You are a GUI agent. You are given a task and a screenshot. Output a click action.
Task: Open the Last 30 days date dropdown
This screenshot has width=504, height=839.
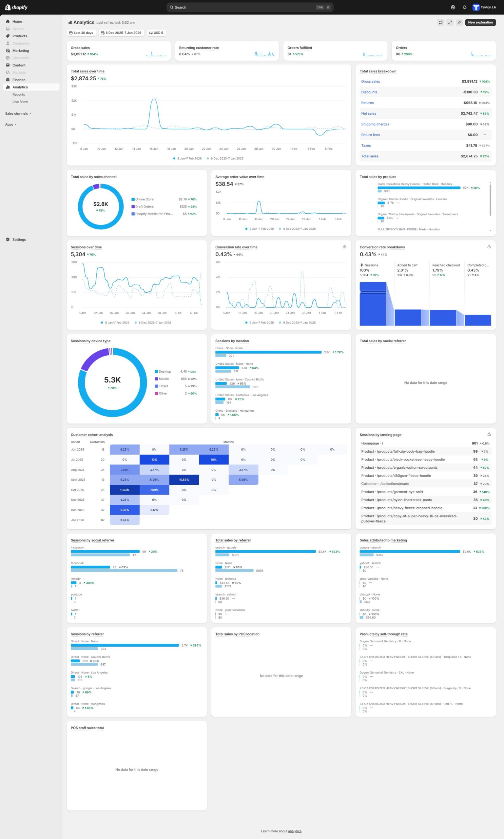[81, 33]
